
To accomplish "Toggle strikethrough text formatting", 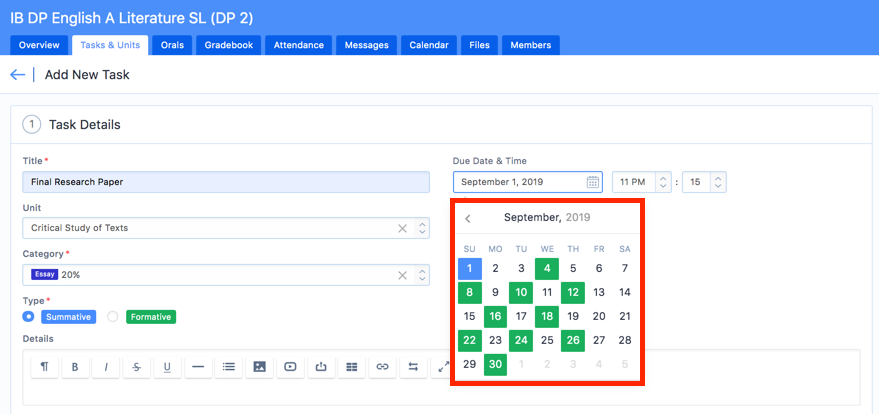I will (136, 367).
